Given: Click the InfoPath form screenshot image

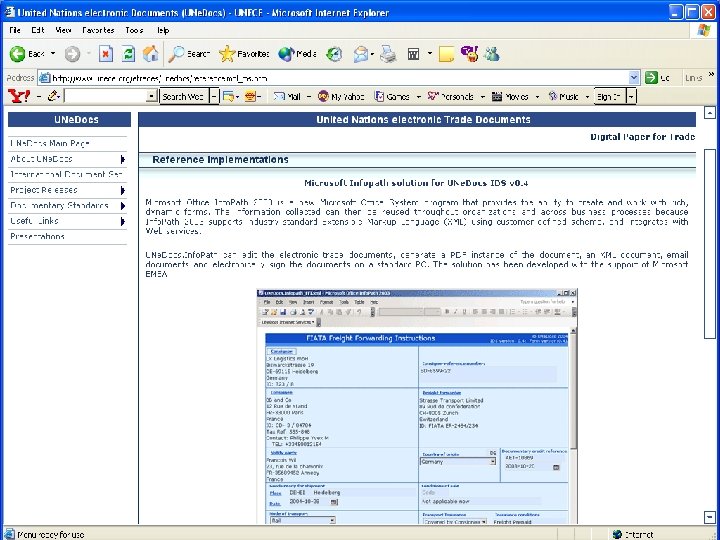Looking at the screenshot, I should coord(417,406).
